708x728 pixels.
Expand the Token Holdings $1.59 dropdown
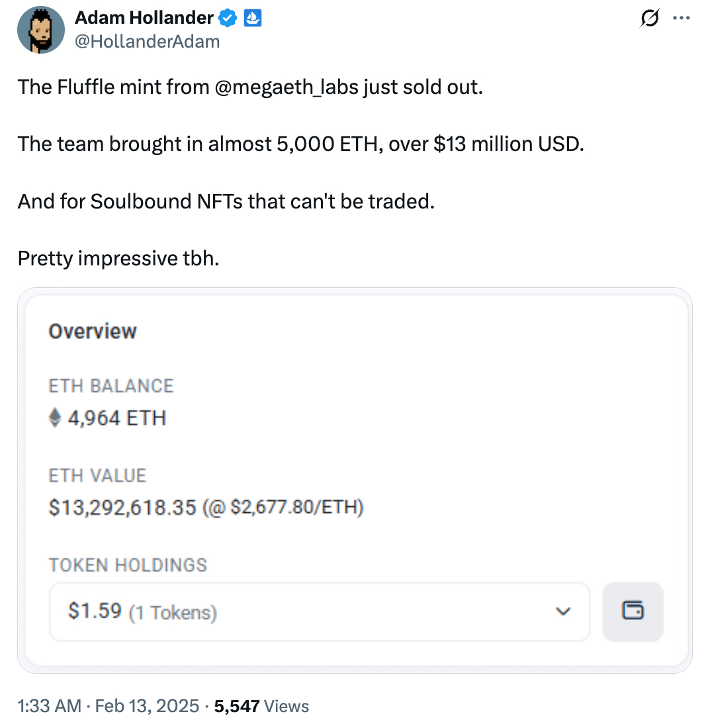319,612
